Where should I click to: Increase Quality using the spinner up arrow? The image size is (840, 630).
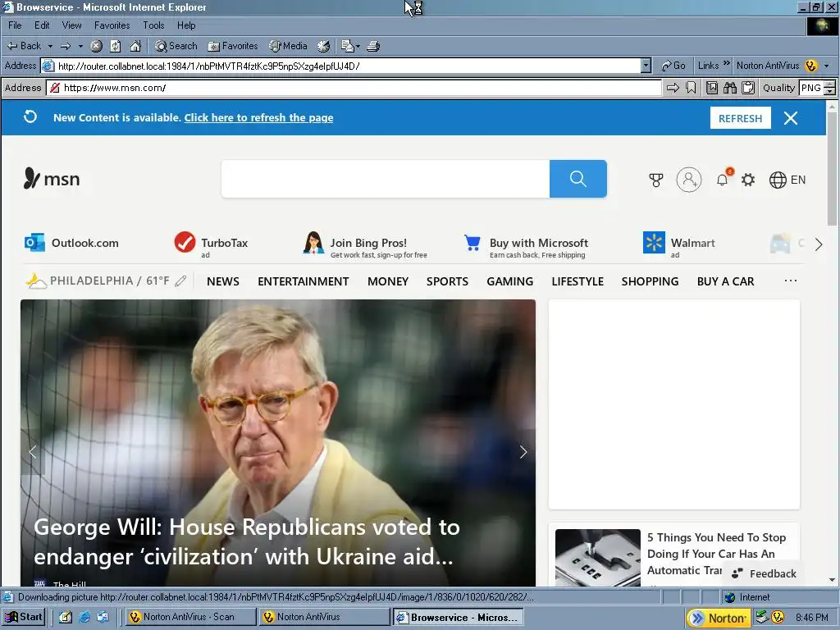[x=830, y=84]
